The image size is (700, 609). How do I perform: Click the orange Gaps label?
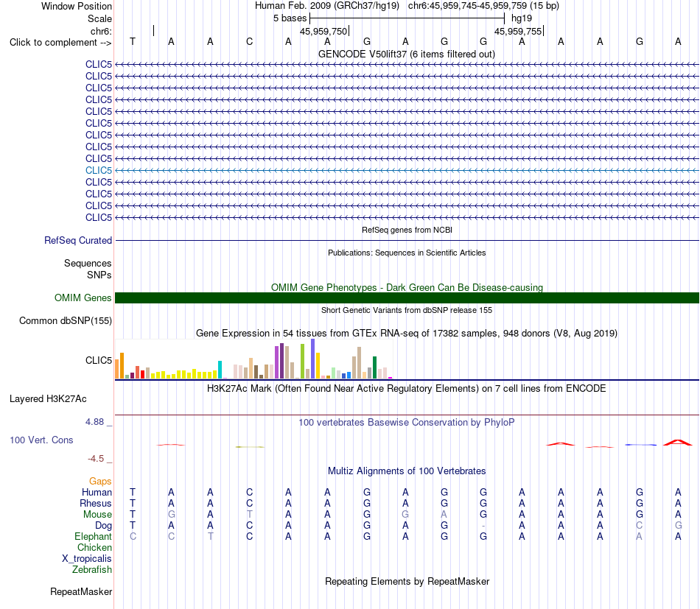[x=100, y=481]
